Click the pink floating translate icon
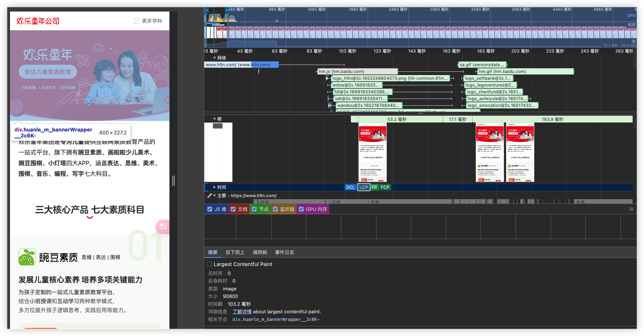Viewport: 644px width, 336px height. (x=163, y=226)
